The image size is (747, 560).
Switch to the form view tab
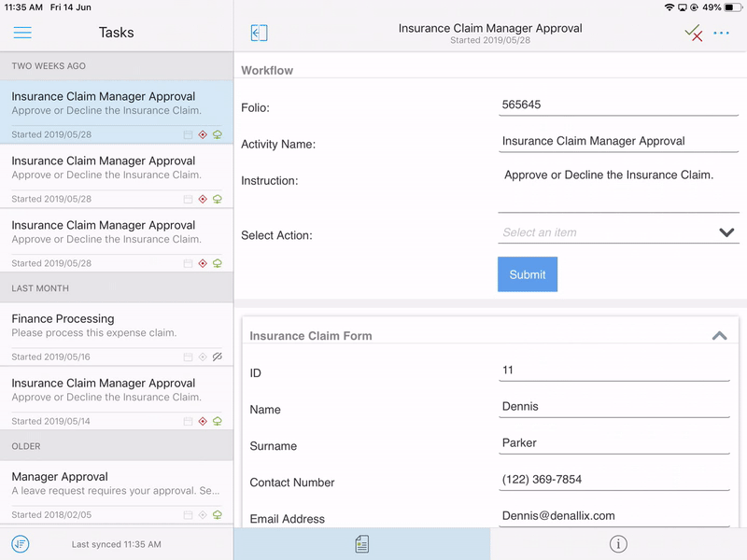coord(361,543)
